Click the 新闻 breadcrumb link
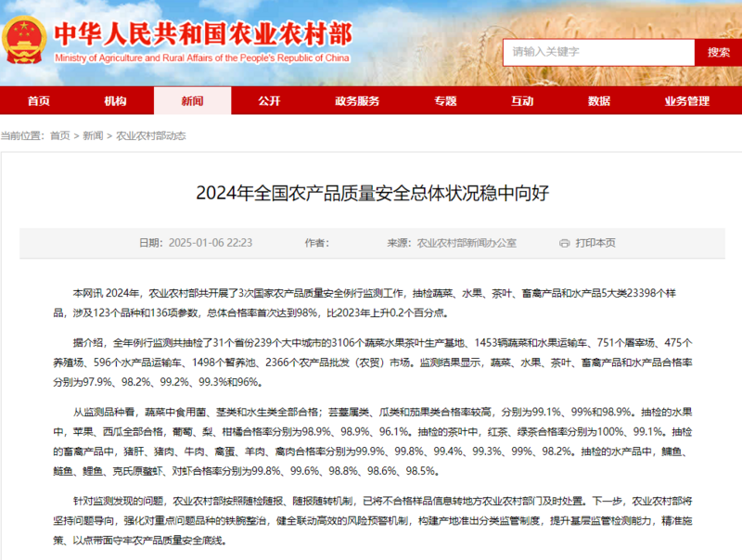 click(x=93, y=135)
